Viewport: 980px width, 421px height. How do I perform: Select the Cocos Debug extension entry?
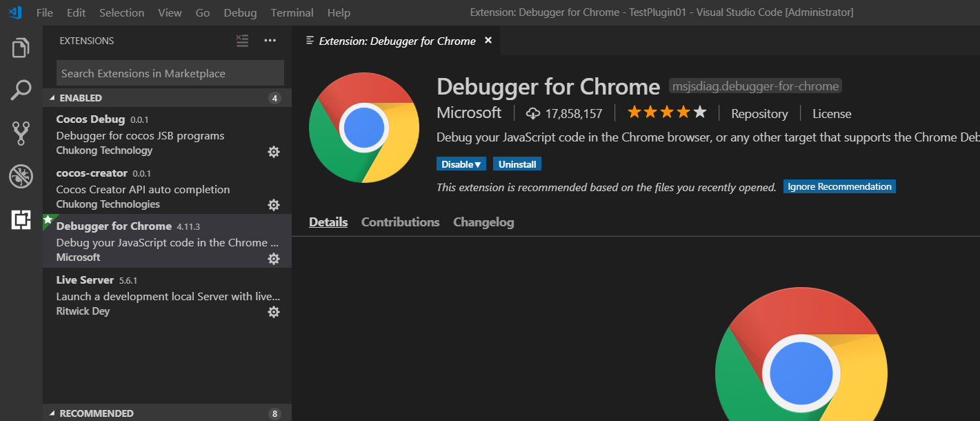pyautogui.click(x=167, y=134)
